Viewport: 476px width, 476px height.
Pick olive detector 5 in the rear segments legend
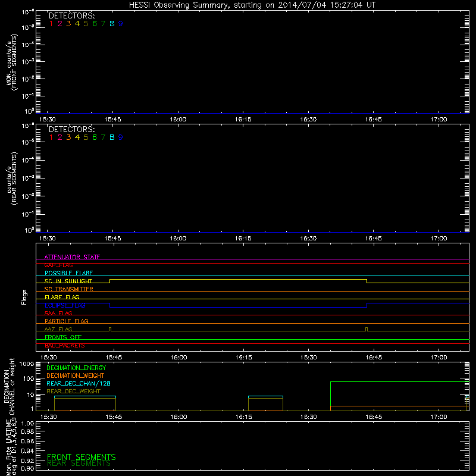[x=86, y=137]
